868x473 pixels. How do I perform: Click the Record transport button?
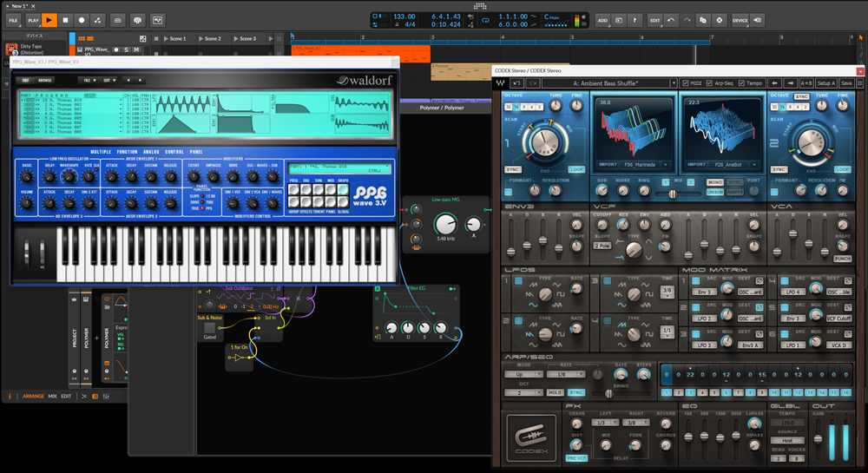82,21
